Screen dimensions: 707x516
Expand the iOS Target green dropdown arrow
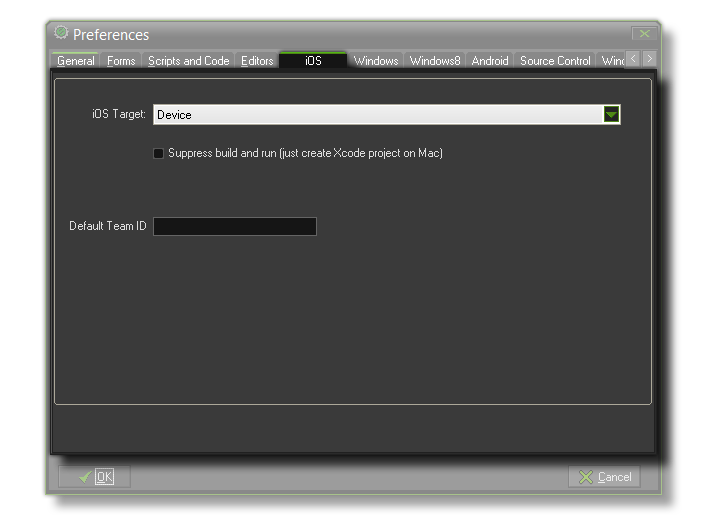612,115
